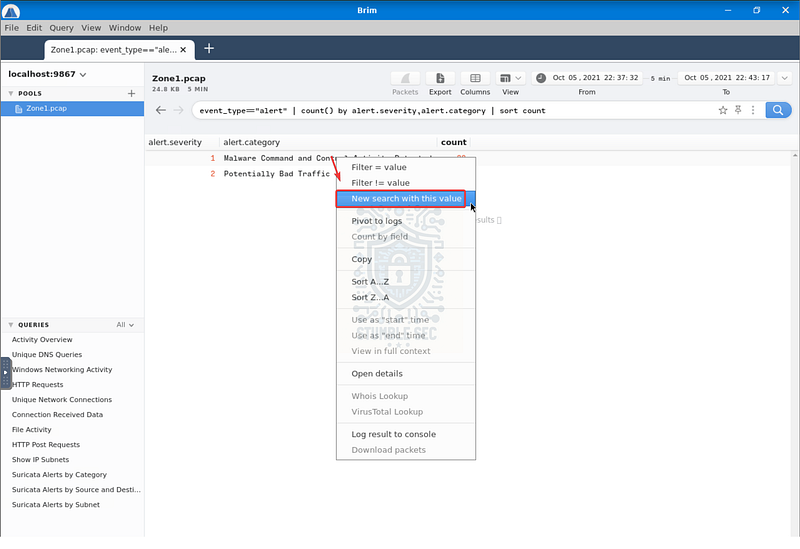Choose Sort Z...A
The height and width of the screenshot is (549, 800).
(x=406, y=297)
